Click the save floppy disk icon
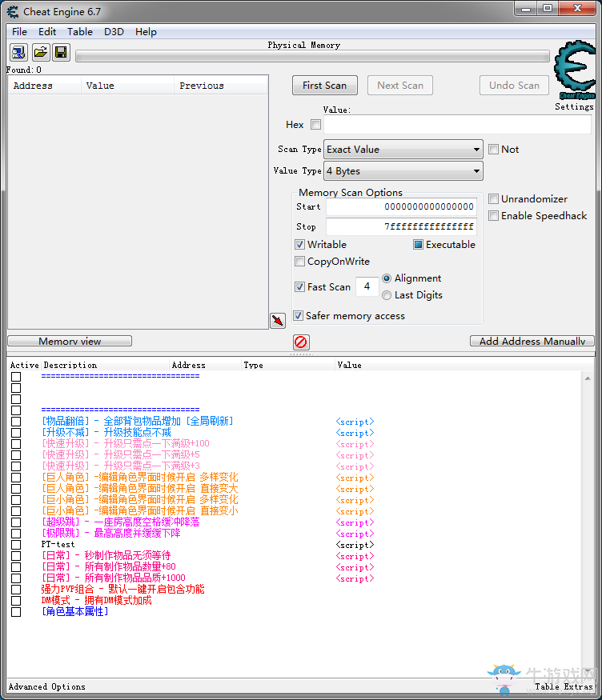Image resolution: width=602 pixels, height=700 pixels. (61, 52)
